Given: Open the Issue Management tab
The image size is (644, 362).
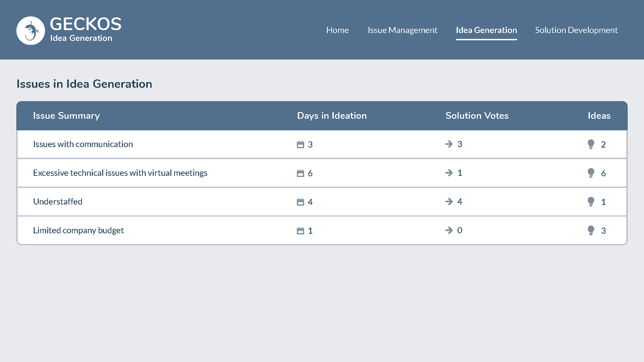Looking at the screenshot, I should (x=402, y=30).
